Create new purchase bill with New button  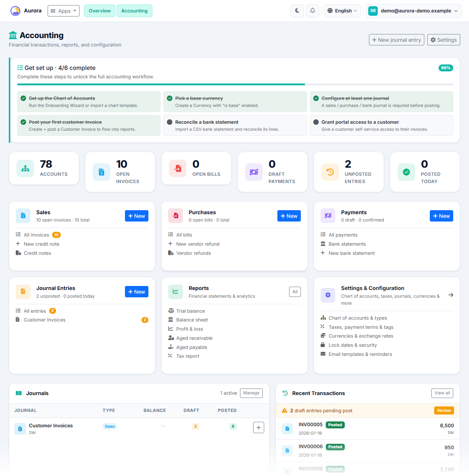289,216
